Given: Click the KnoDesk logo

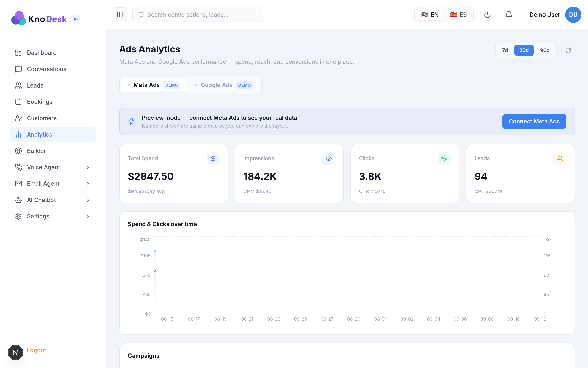Looking at the screenshot, I should [x=39, y=18].
